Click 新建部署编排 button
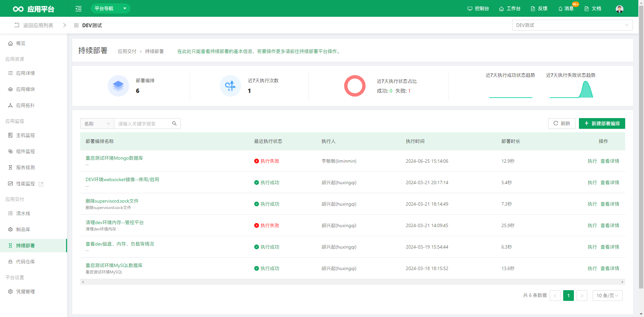 point(602,123)
